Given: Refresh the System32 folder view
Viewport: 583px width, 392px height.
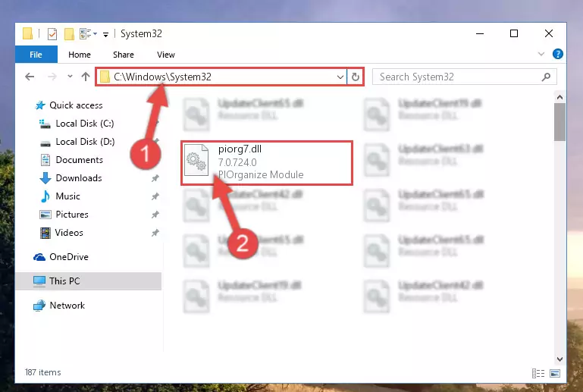Looking at the screenshot, I should coord(356,77).
